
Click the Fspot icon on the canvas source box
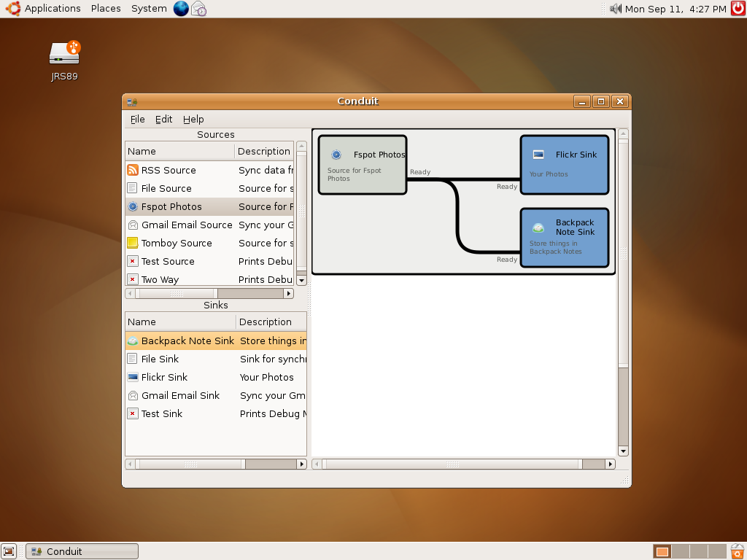(336, 155)
